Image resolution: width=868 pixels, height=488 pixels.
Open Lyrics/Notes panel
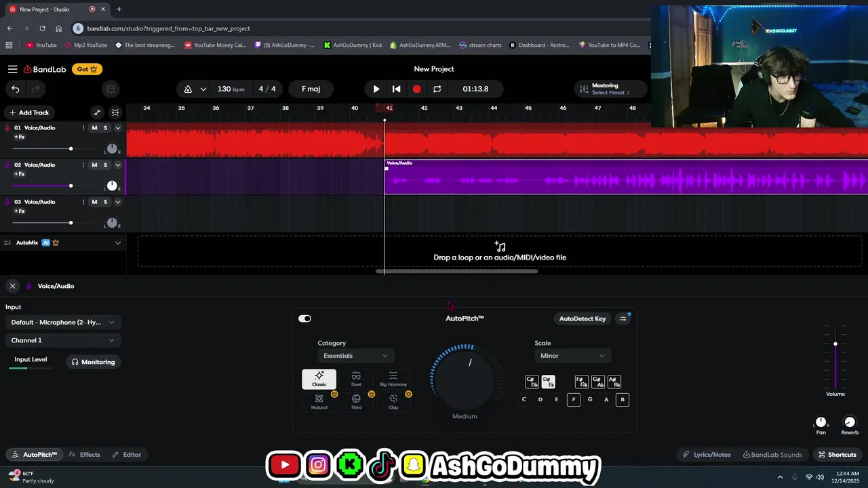pos(707,455)
